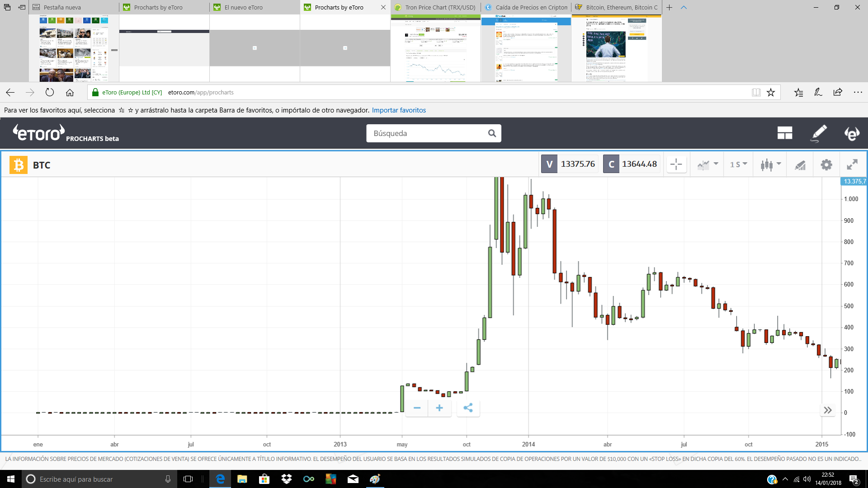This screenshot has width=868, height=488.
Task: Zoom out chart with minus button
Action: click(x=417, y=408)
